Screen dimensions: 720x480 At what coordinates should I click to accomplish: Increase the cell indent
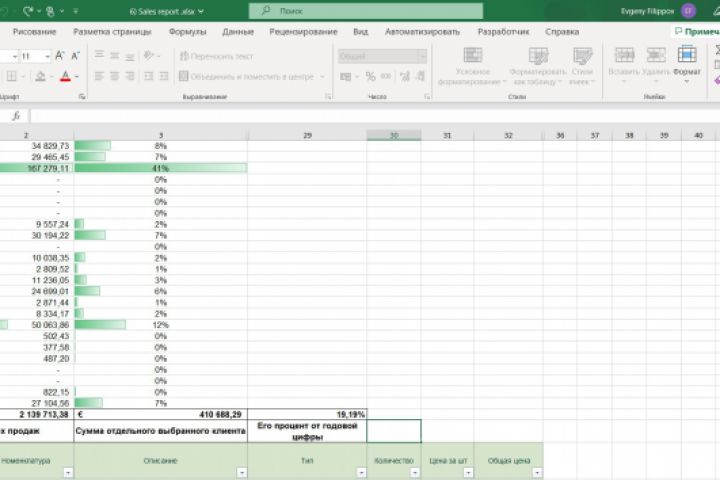[x=164, y=76]
